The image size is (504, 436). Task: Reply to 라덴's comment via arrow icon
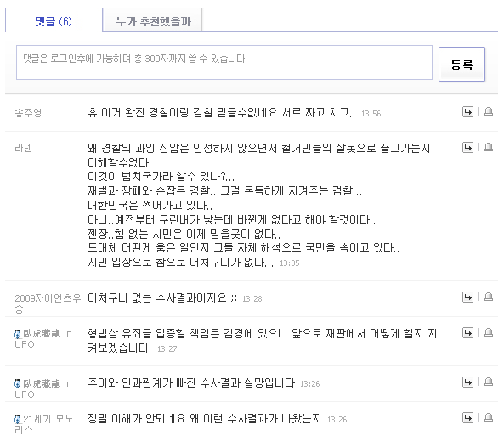click(467, 148)
